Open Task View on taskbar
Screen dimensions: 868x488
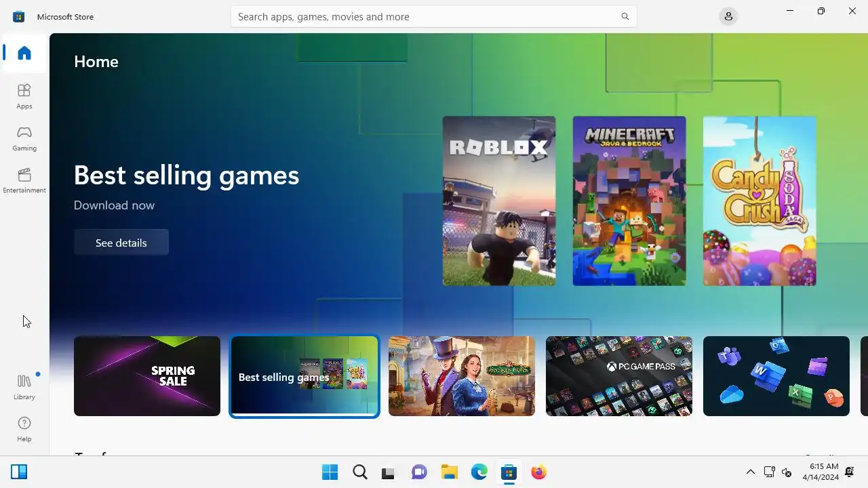pos(388,472)
